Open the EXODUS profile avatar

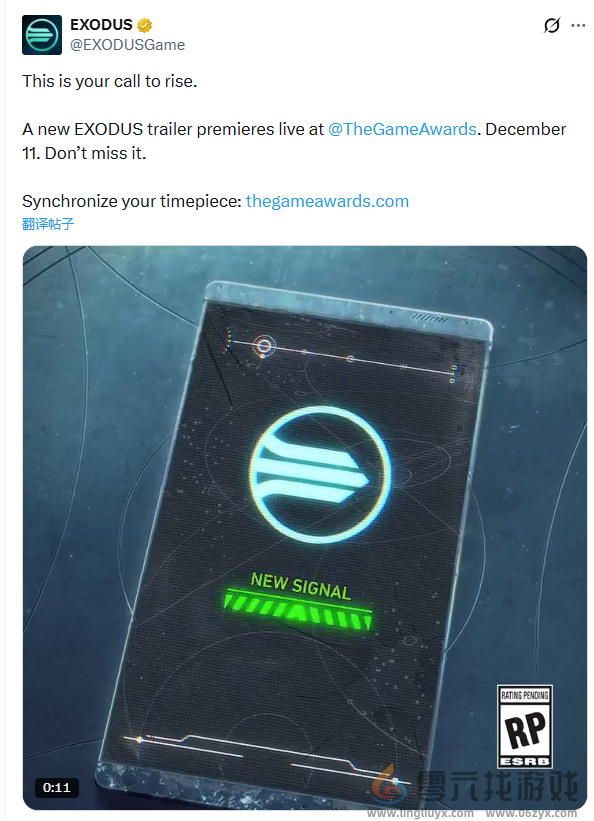pyautogui.click(x=42, y=35)
